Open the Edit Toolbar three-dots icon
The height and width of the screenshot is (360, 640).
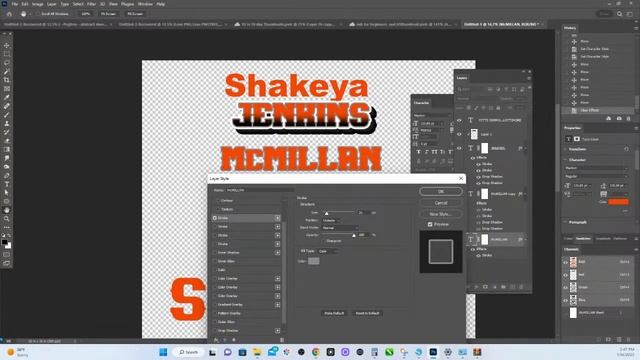[7, 227]
